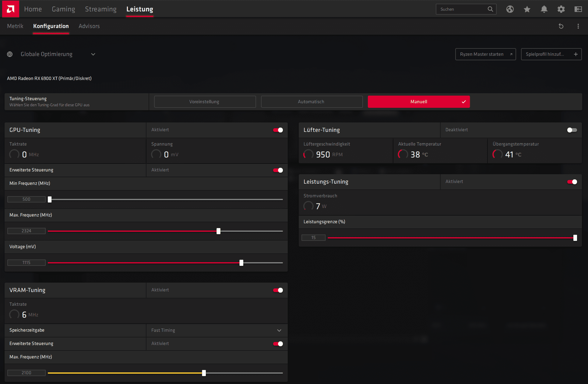Screen dimensions: 588x384
Task: Select Automatisch tuning mode
Action: [x=312, y=102]
